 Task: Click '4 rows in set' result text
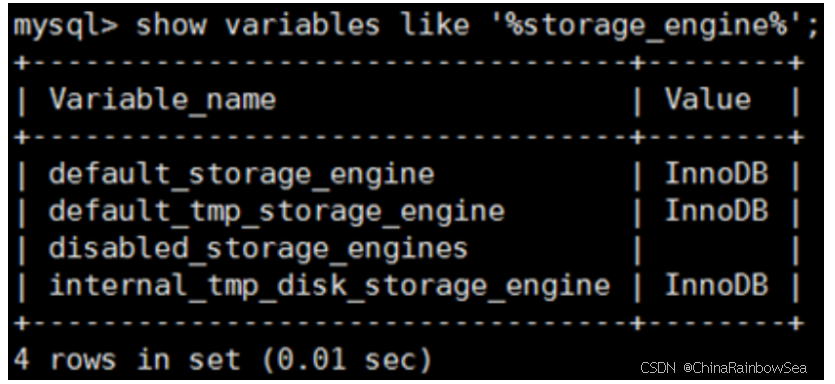pos(127,360)
